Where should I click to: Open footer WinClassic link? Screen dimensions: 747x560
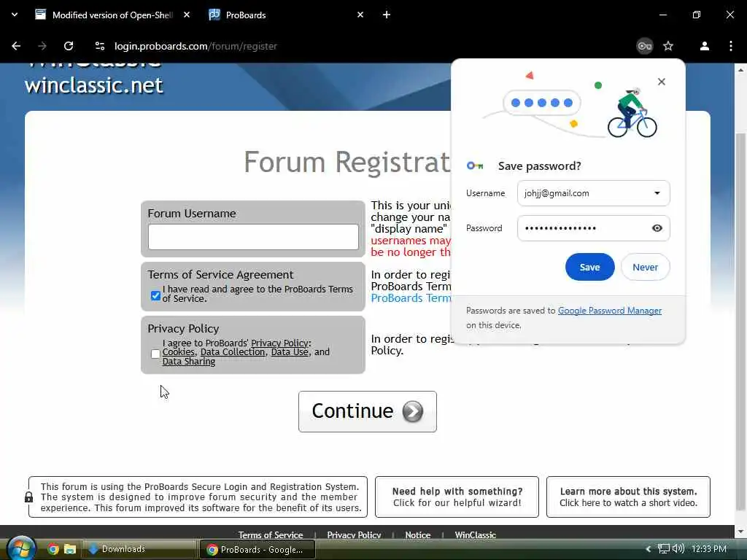(x=476, y=534)
